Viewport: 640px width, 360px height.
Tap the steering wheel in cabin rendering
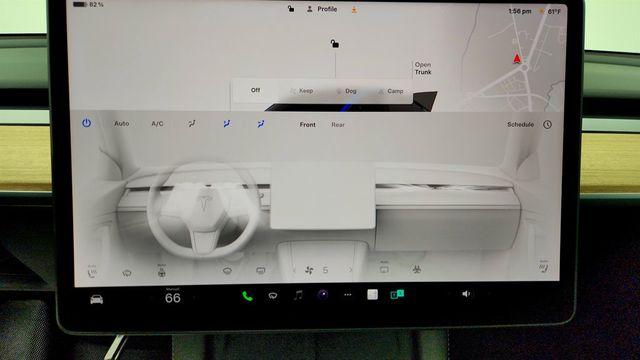pos(203,209)
